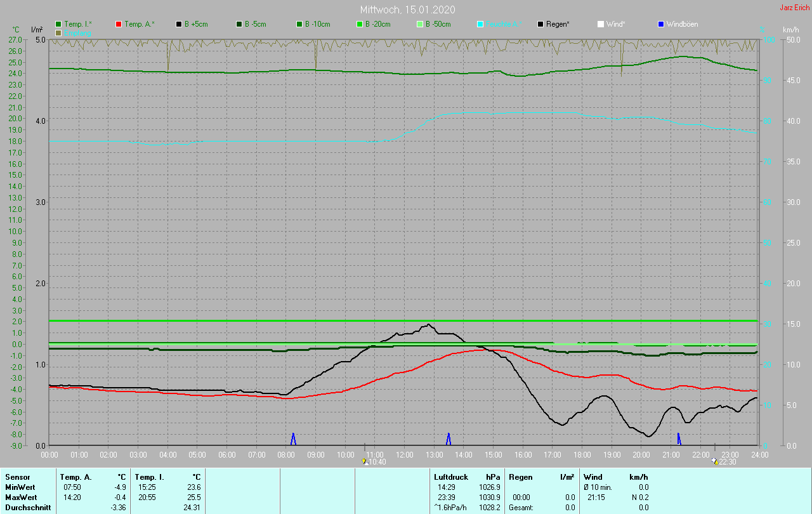The width and height of the screenshot is (812, 514).
Task: Click the moon marker icon at 22:30
Action: [x=715, y=462]
